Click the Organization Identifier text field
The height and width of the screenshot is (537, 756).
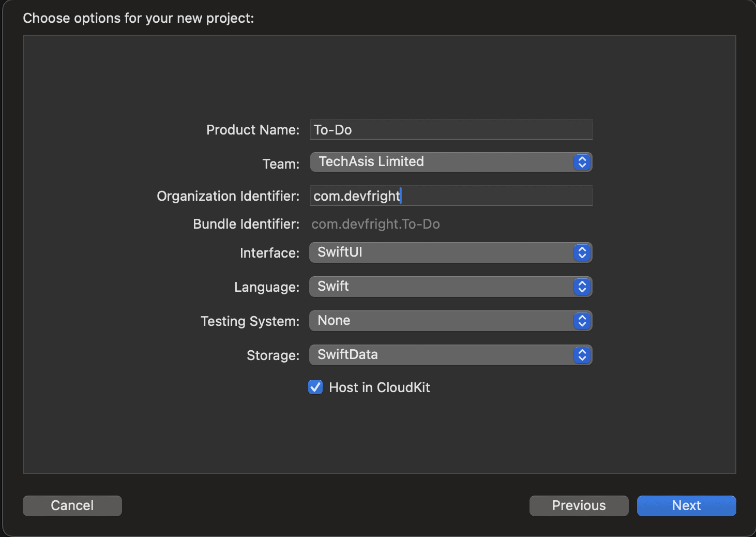[x=450, y=196]
